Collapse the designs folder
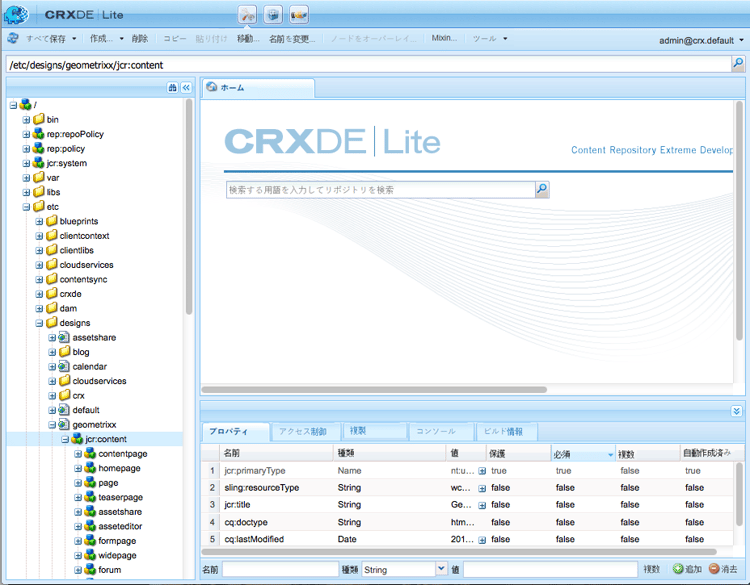 [39, 323]
